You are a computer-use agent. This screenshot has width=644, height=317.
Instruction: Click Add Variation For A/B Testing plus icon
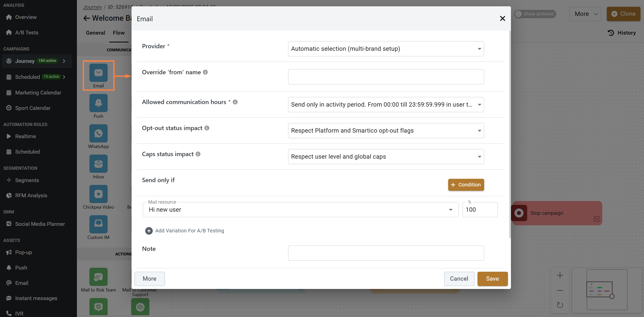coord(149,231)
